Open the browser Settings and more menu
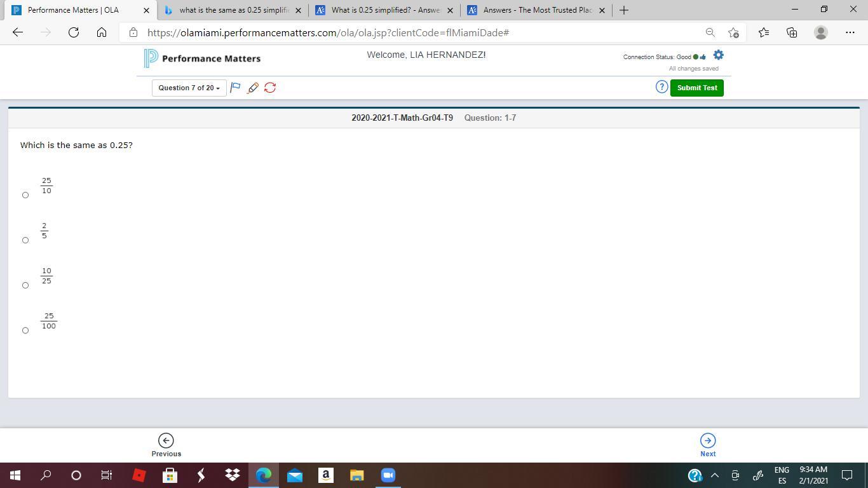 click(850, 32)
